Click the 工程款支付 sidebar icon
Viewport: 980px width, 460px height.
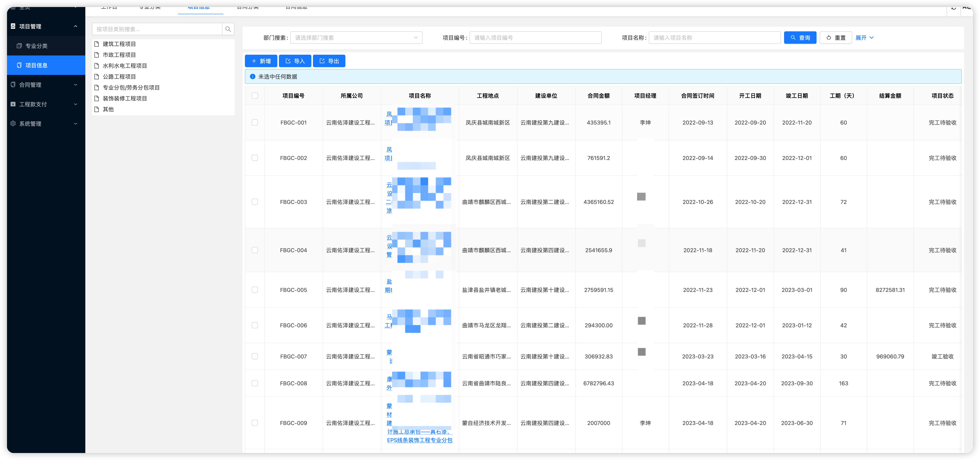point(13,104)
